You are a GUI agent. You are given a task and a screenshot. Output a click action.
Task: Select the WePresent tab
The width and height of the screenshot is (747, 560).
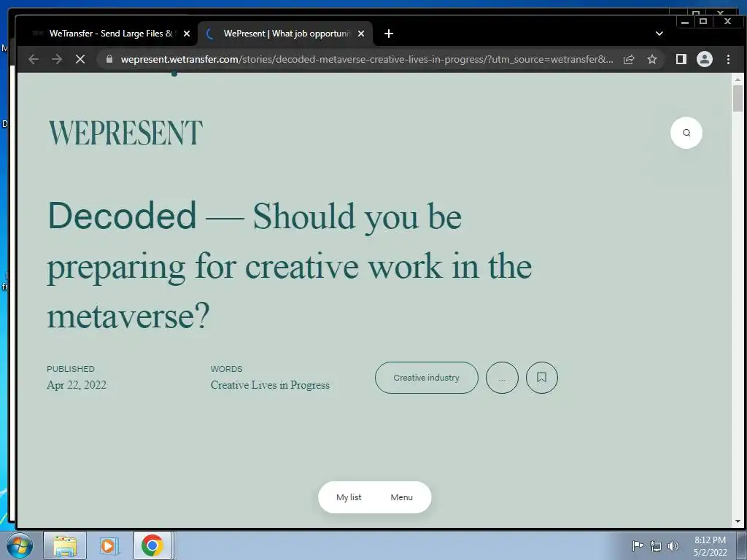coord(285,34)
